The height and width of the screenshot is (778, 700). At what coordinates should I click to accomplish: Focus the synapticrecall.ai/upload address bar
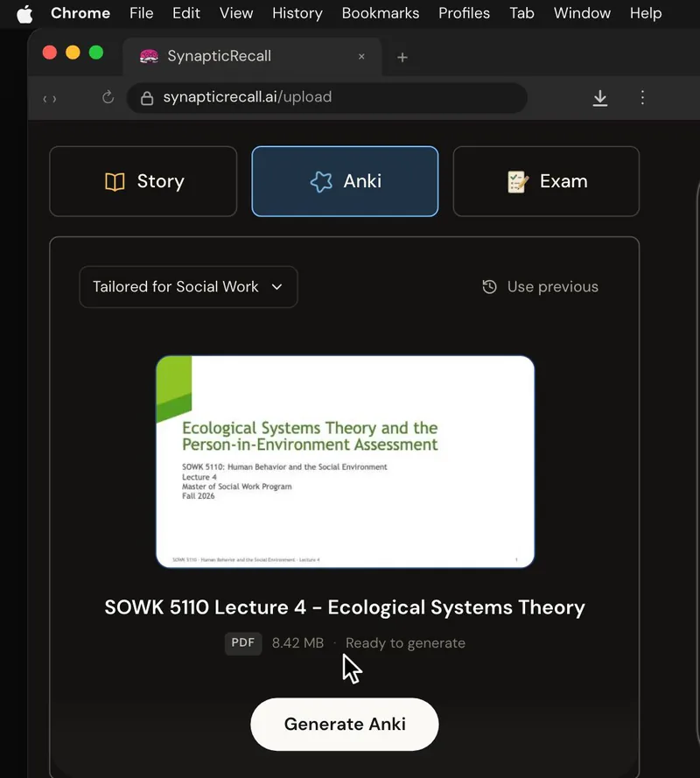point(327,97)
